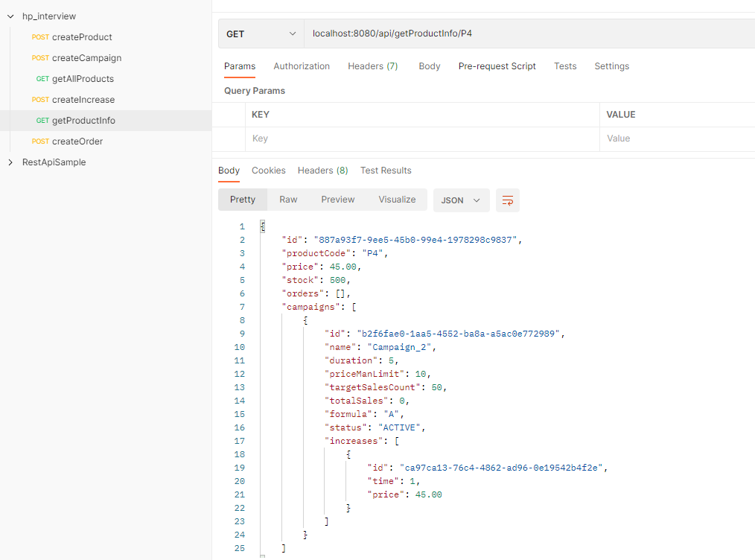Viewport: 755px width, 560px height.
Task: Open the Test Results tab
Action: pyautogui.click(x=386, y=170)
